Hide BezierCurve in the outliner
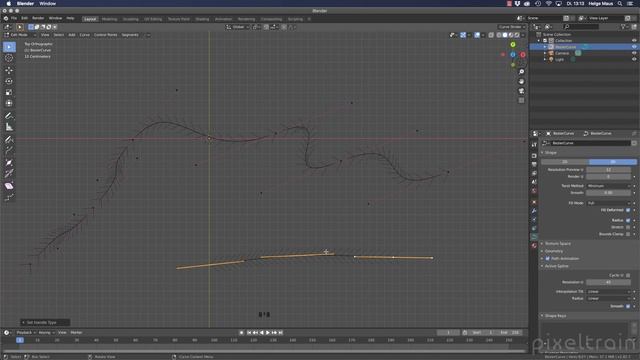 click(x=634, y=47)
